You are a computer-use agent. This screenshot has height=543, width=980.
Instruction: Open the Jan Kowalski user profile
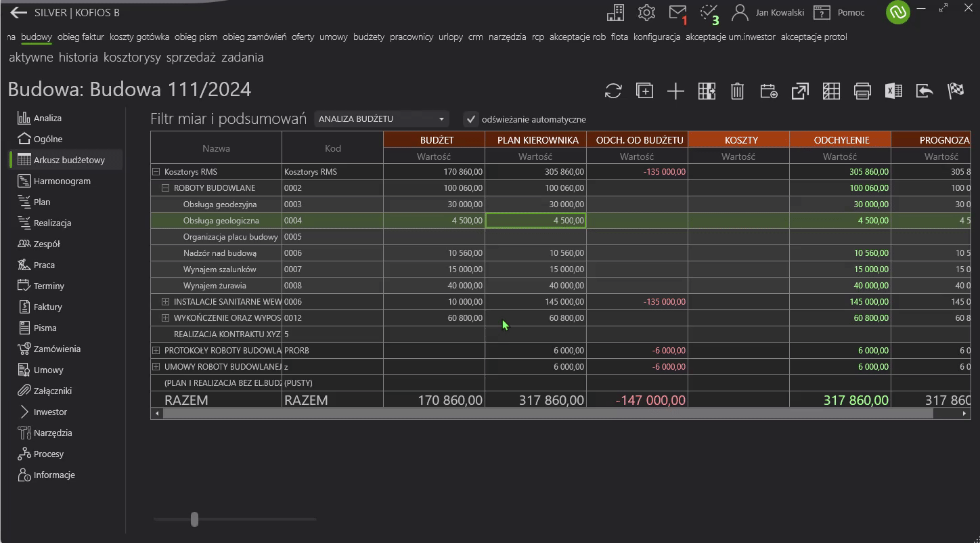coord(768,12)
